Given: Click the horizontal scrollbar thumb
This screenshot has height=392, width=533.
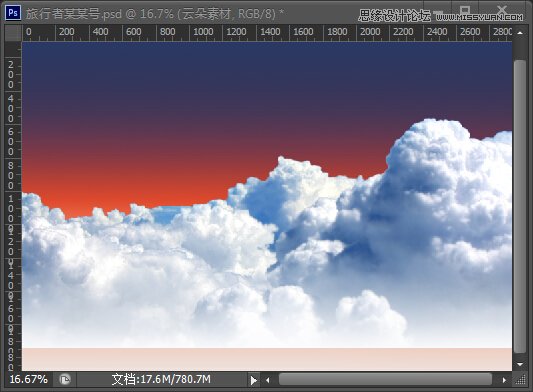Looking at the screenshot, I should coord(385,379).
